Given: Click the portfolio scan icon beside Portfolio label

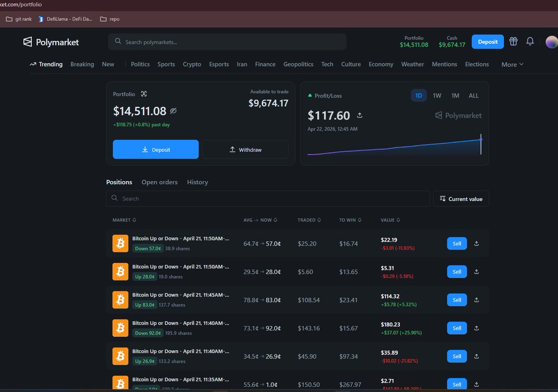Looking at the screenshot, I should pyautogui.click(x=144, y=94).
